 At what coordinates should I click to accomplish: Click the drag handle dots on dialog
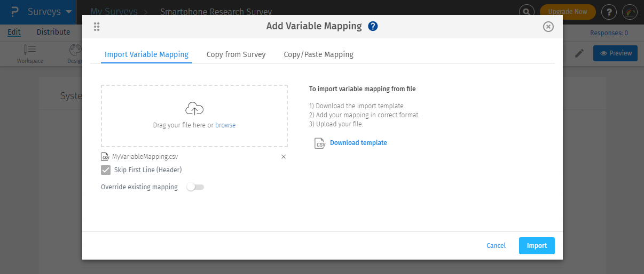[x=97, y=27]
